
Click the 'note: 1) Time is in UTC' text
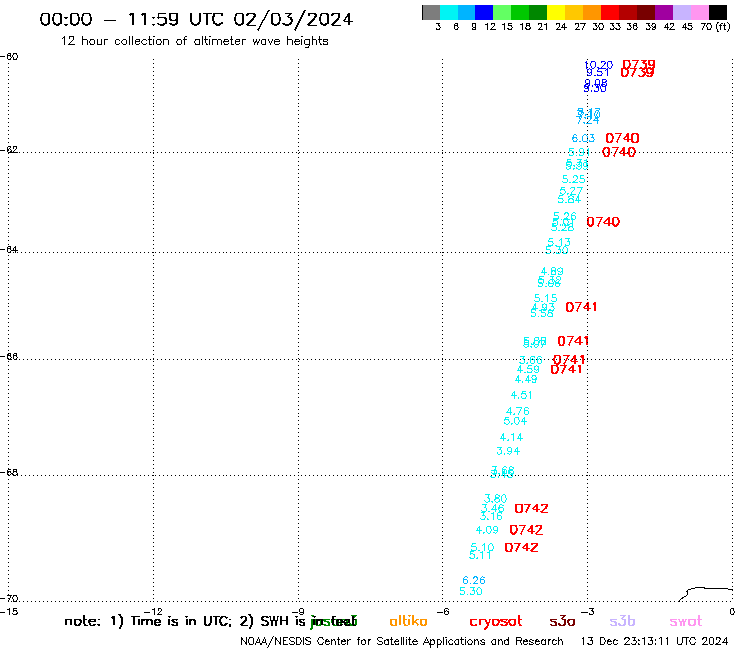(x=148, y=621)
